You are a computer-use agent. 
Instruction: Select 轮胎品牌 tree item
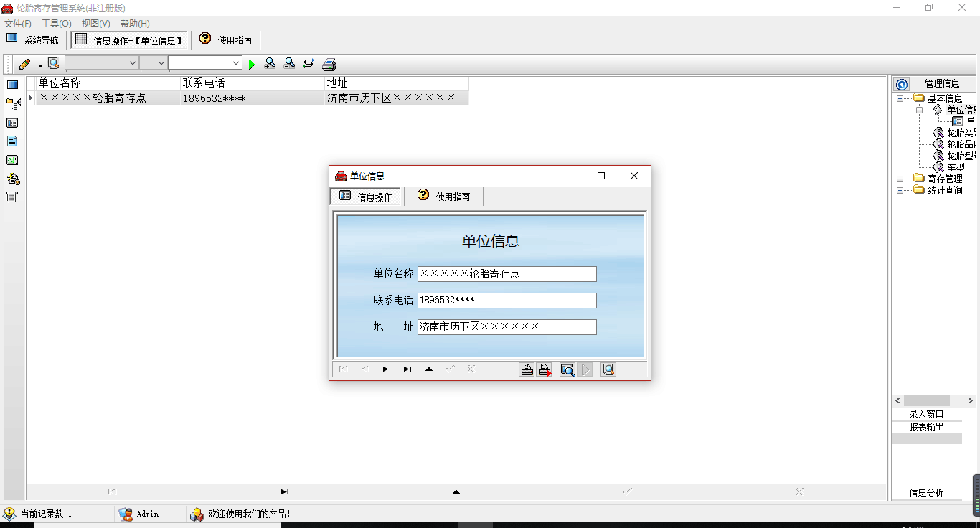(961, 144)
